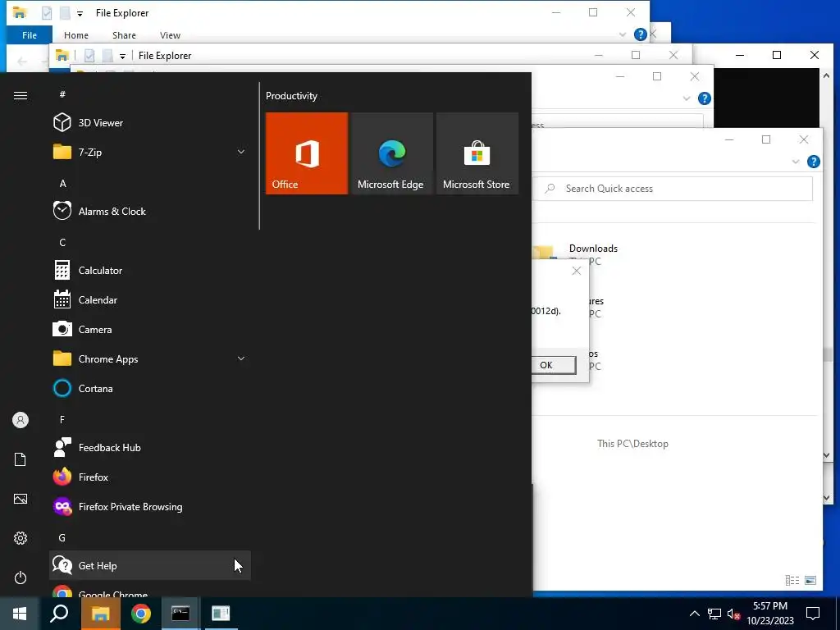840x630 pixels.
Task: Open Alarms & Clock app
Action: tap(150, 211)
